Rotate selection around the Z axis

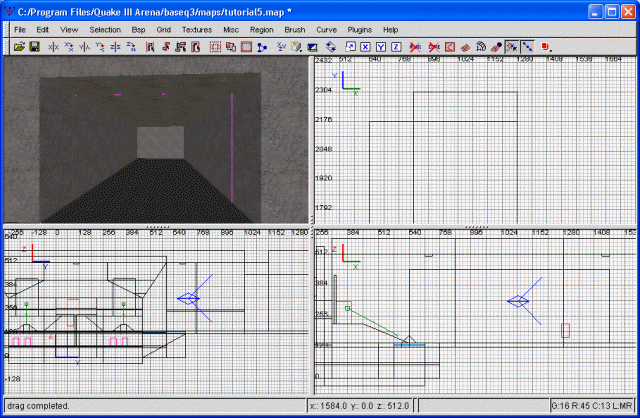[131, 47]
